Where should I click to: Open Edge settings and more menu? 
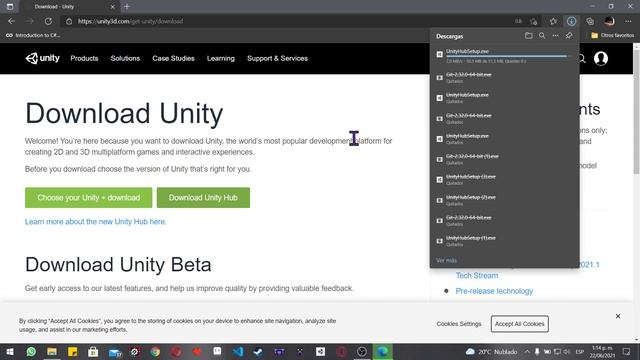point(628,21)
